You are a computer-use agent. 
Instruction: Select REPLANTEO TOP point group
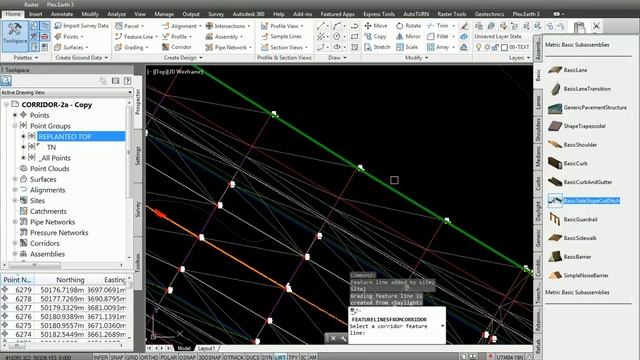click(81, 136)
